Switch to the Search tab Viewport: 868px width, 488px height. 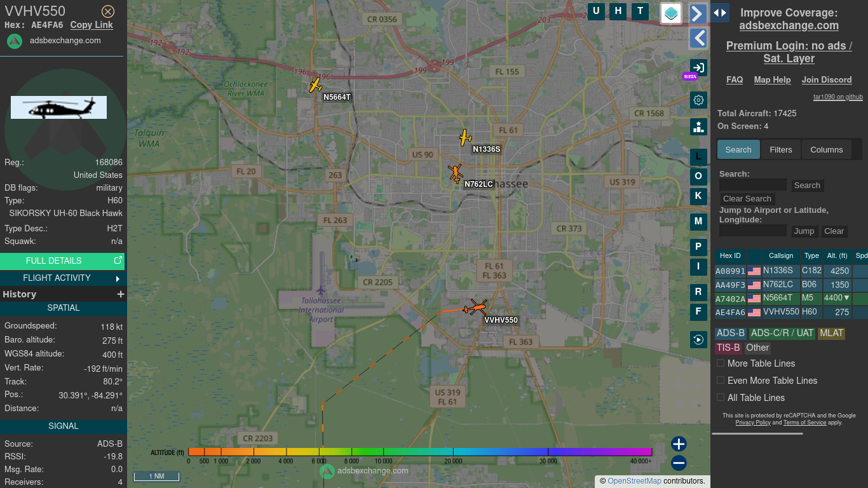[738, 149]
